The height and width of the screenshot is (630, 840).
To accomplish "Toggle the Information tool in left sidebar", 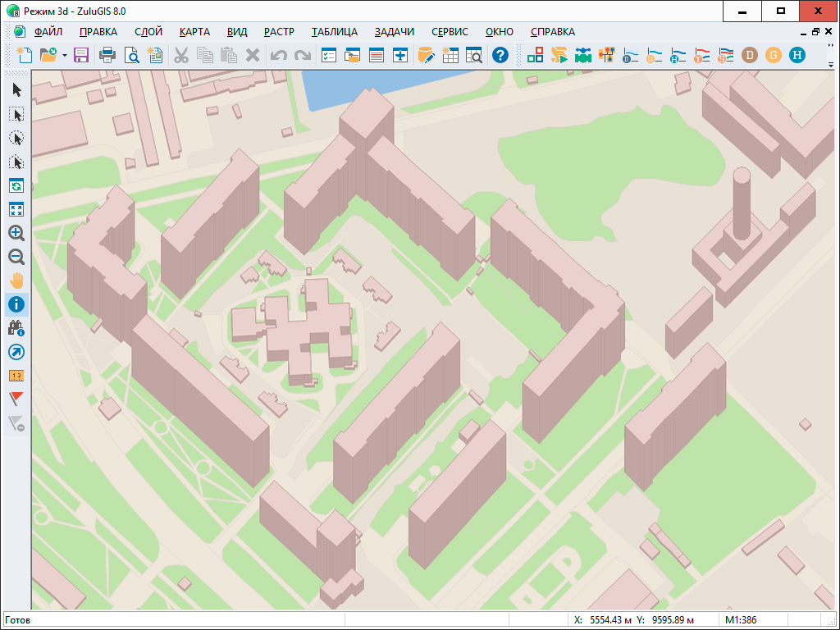I will [x=16, y=304].
